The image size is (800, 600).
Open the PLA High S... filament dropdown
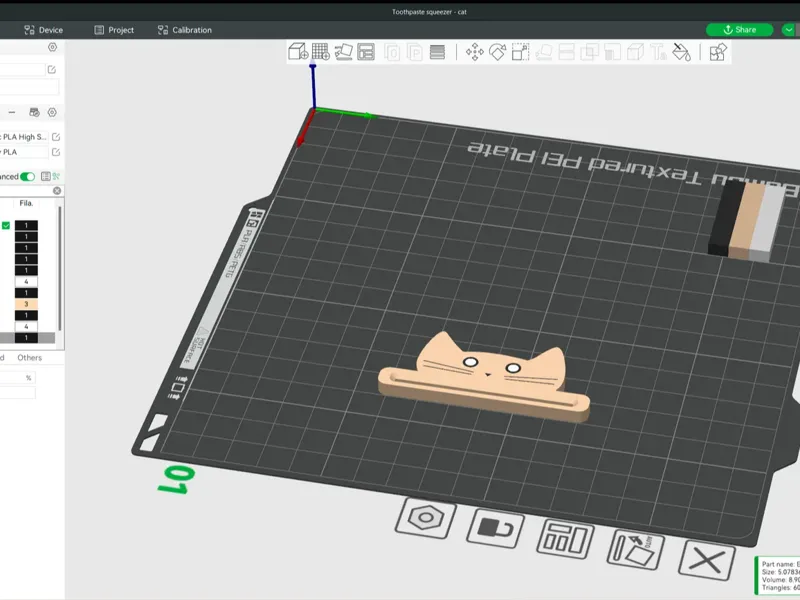(x=23, y=137)
